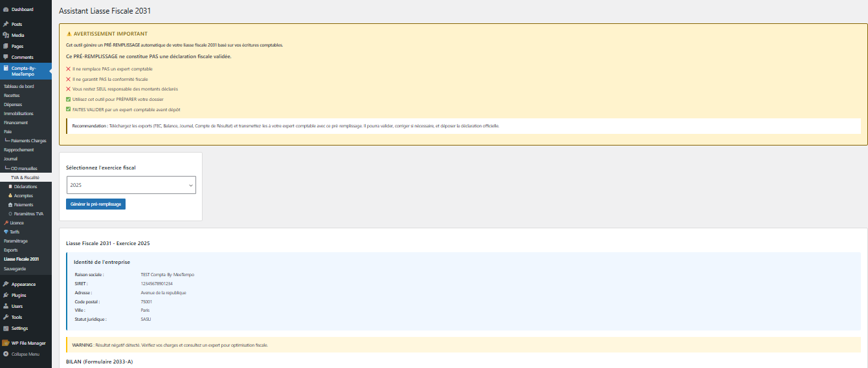Open the Immobilisations submenu item
This screenshot has height=368, width=868.
click(x=19, y=113)
